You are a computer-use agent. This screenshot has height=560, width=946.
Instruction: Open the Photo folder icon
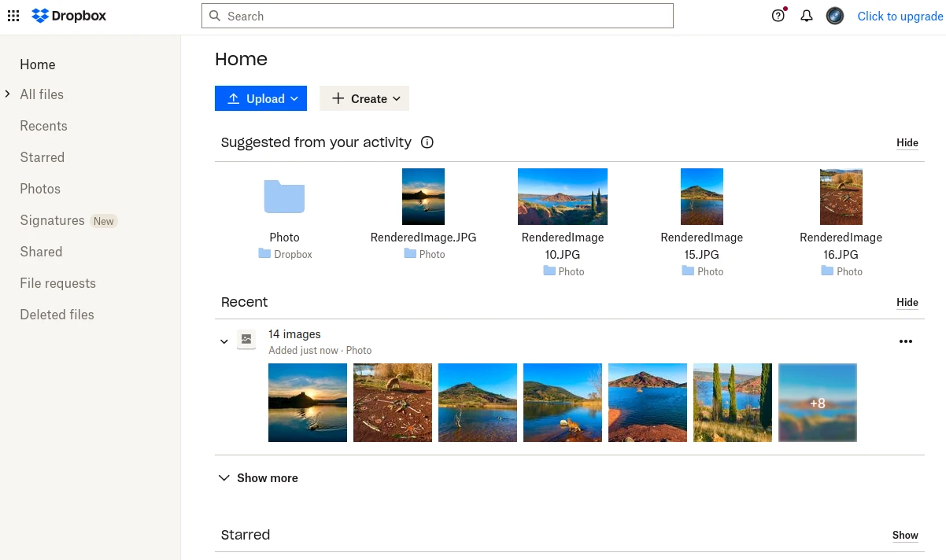click(284, 197)
